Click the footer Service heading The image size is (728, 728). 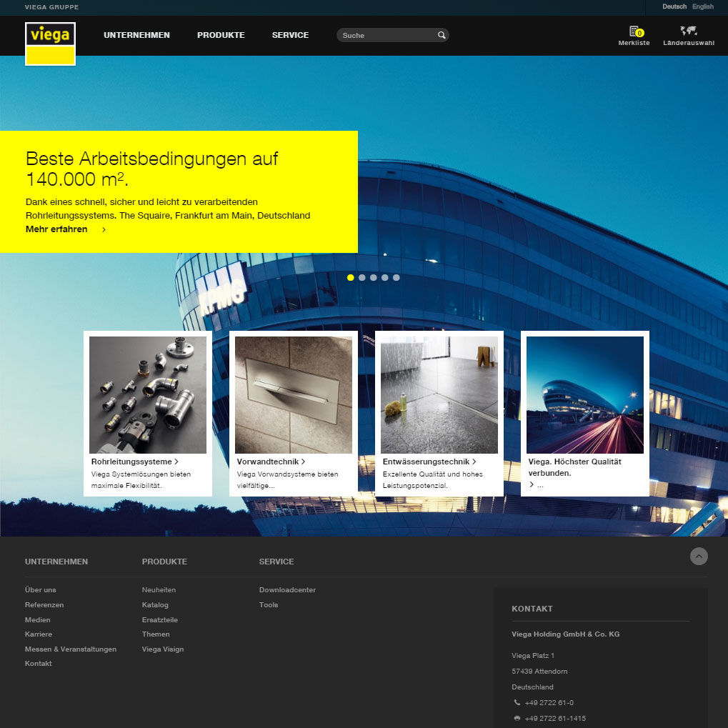[x=276, y=562]
